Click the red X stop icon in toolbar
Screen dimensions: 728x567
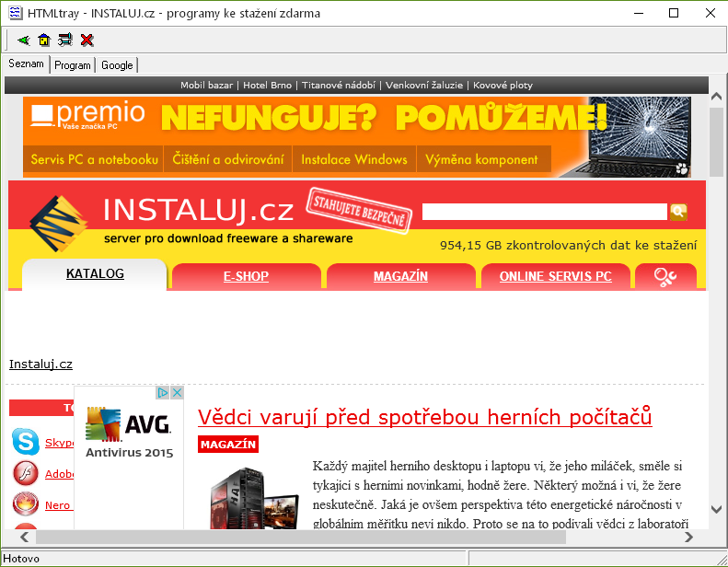click(87, 40)
